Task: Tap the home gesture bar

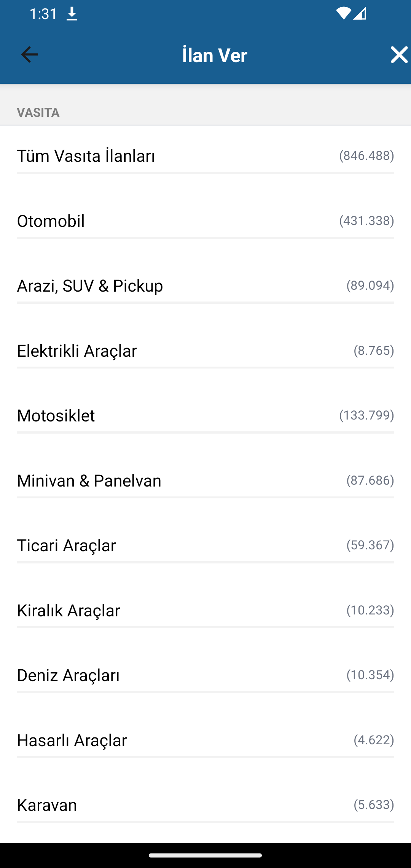Action: point(205,855)
